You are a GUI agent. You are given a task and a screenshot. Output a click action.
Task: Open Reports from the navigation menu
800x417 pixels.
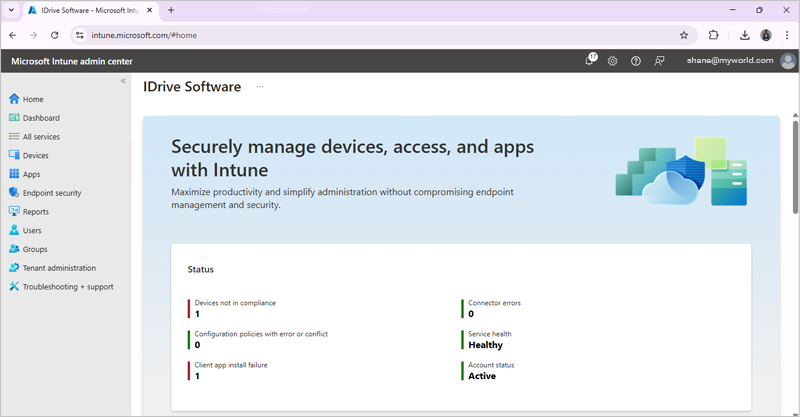(36, 212)
